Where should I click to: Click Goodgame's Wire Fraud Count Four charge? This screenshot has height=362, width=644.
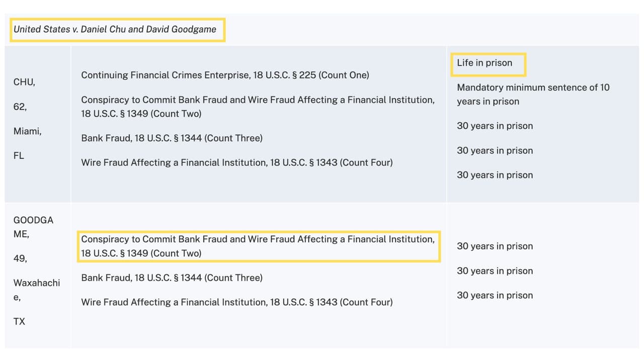pyautogui.click(x=237, y=302)
